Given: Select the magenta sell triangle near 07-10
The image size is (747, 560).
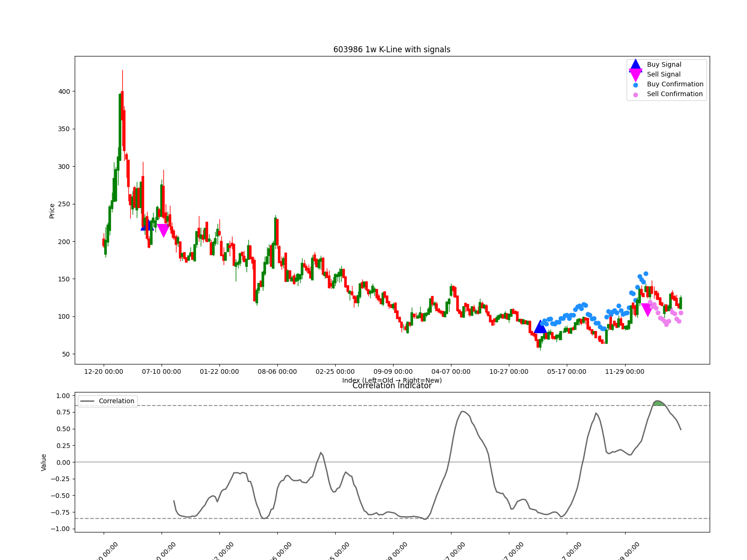Looking at the screenshot, I should (163, 231).
